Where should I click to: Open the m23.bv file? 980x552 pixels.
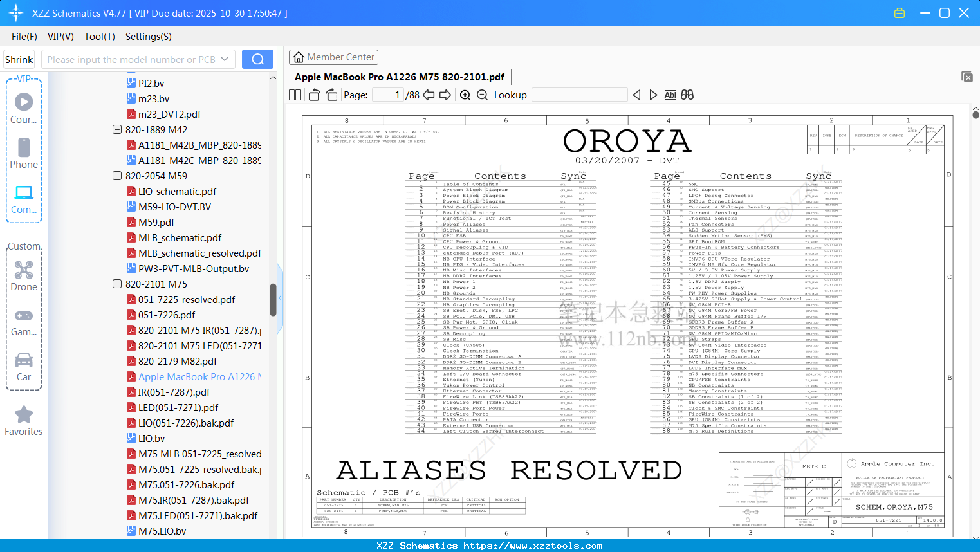pyautogui.click(x=154, y=98)
